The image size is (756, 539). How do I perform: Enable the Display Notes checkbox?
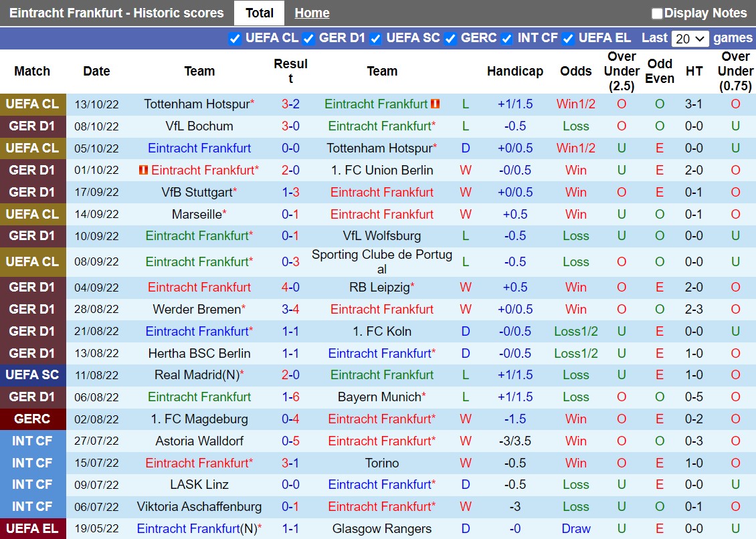[x=657, y=13]
